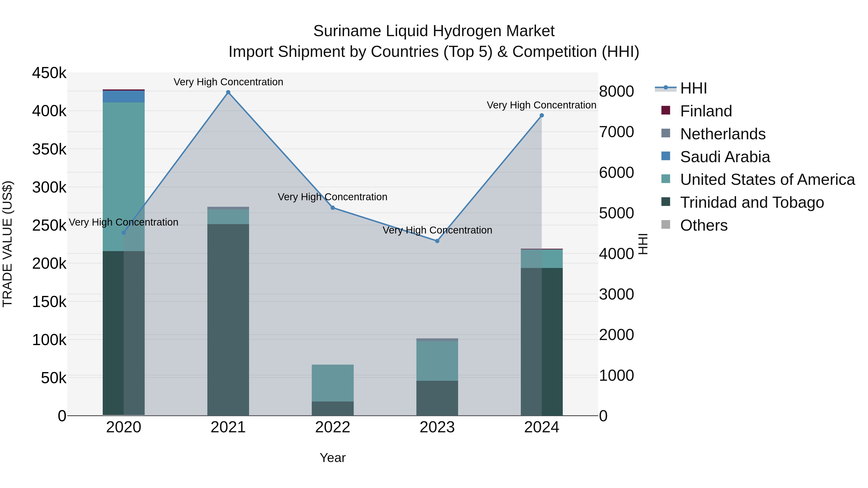Click the Very High Concentration label near 2023
The image size is (868, 488).
coord(437,230)
